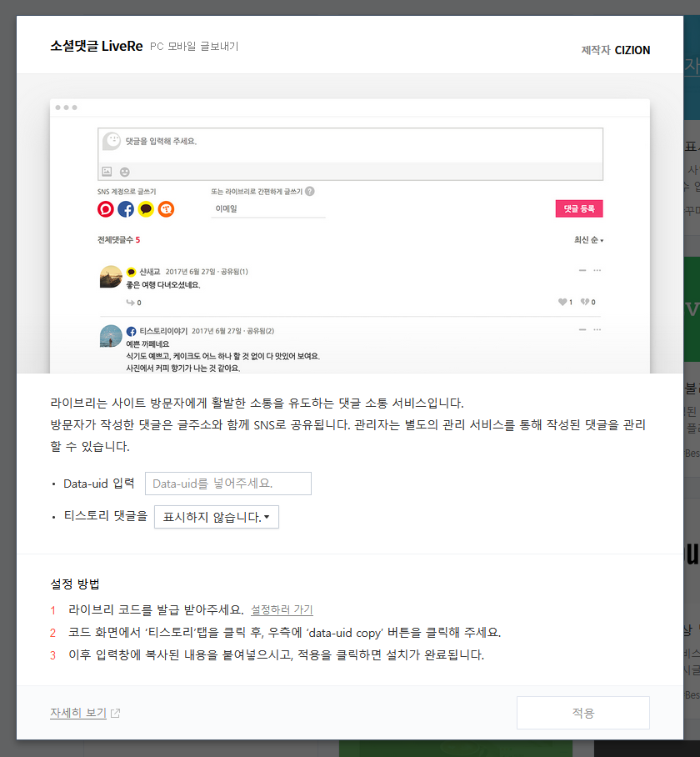Click the KakaoTalk badge next to 산새교
The image size is (700, 757).
tap(131, 272)
